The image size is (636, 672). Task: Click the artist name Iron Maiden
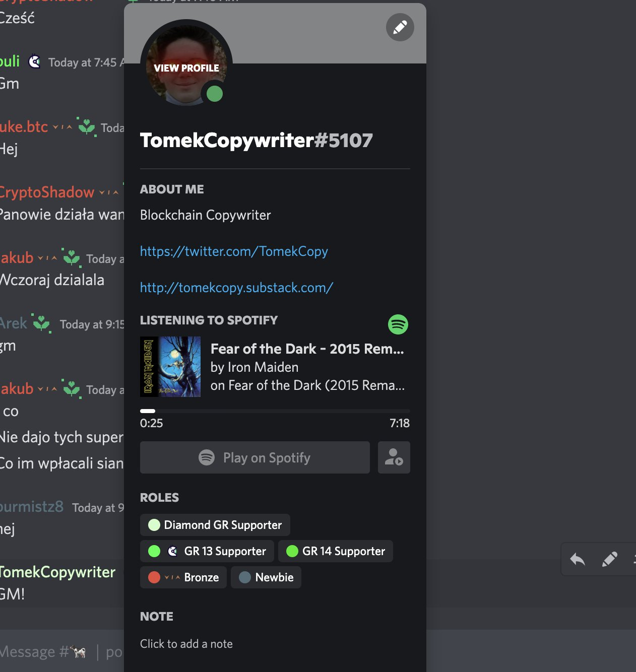(x=262, y=367)
